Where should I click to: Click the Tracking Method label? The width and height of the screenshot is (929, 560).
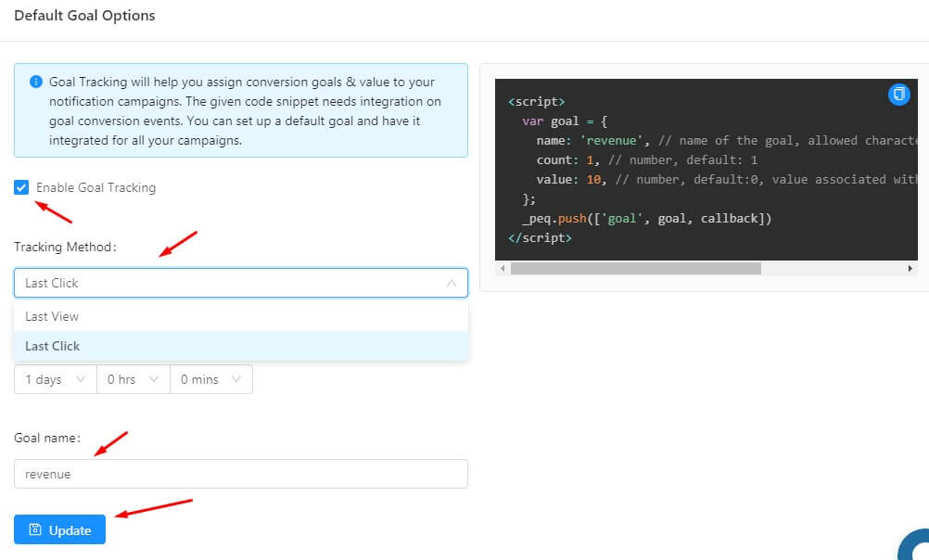[65, 248]
